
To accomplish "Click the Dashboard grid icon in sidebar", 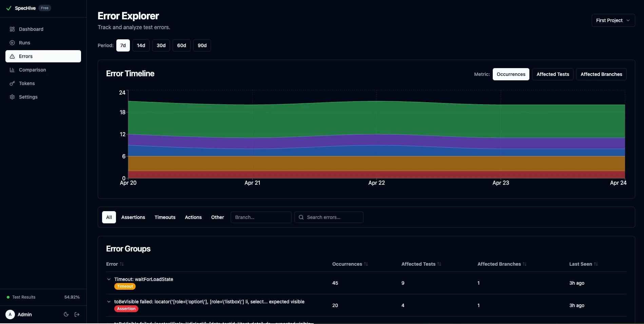I will coord(12,29).
